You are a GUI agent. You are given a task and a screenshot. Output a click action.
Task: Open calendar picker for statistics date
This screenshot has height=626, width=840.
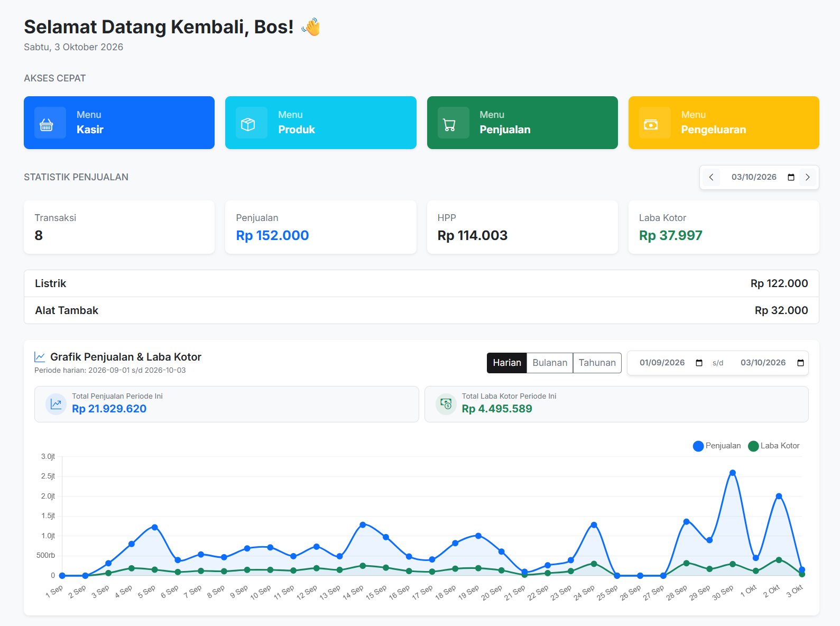(791, 177)
